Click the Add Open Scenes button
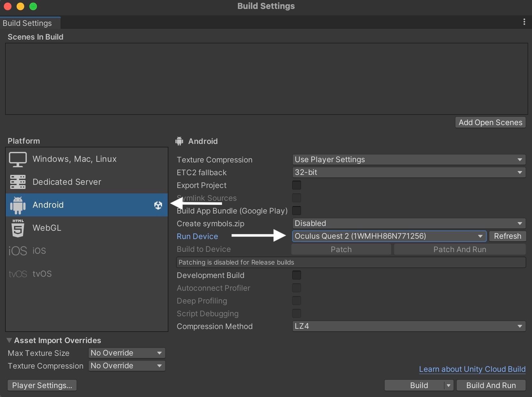 tap(491, 123)
